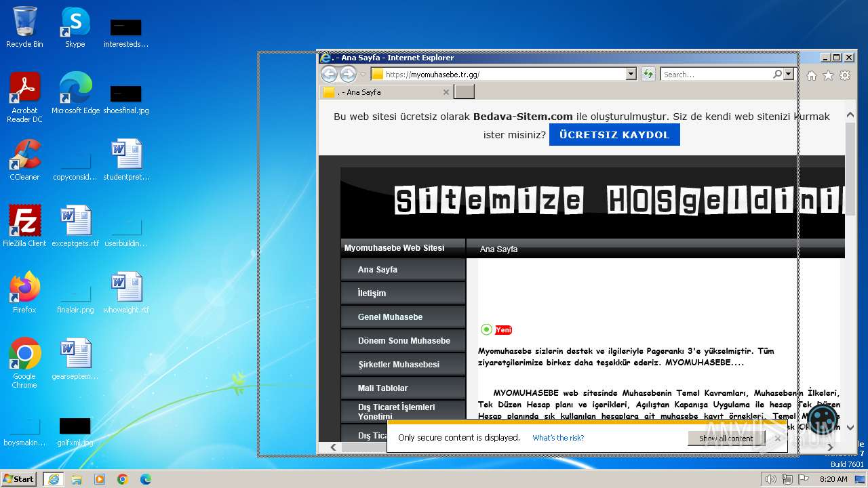Click the browser Forward arrow button

348,74
